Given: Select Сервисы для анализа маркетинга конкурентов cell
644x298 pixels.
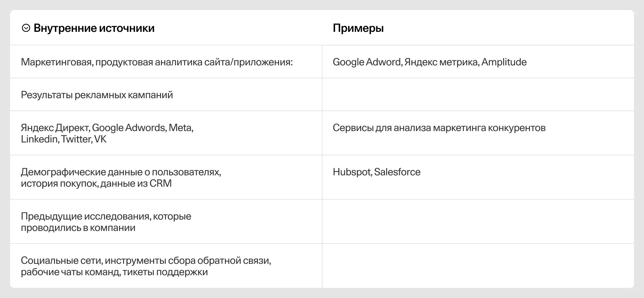Looking at the screenshot, I should point(439,128).
